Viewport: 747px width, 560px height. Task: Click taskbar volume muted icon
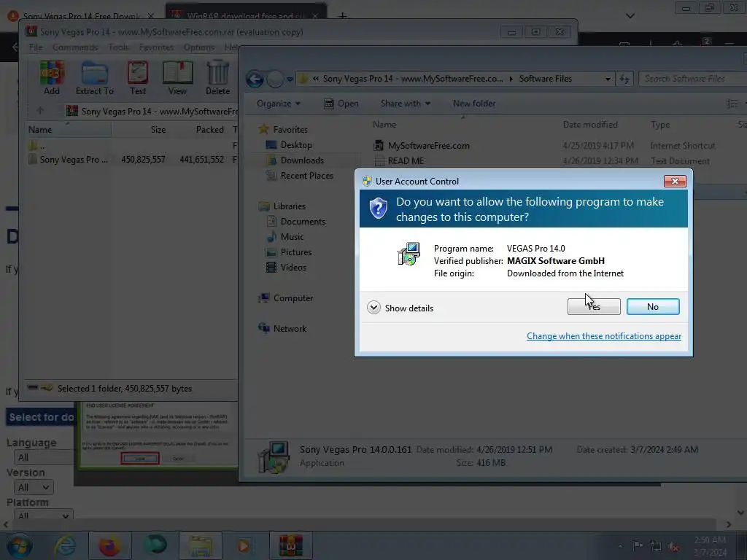pos(673,547)
